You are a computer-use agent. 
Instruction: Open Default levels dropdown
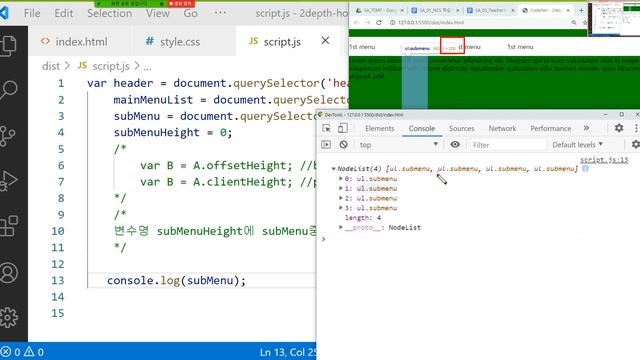click(578, 144)
